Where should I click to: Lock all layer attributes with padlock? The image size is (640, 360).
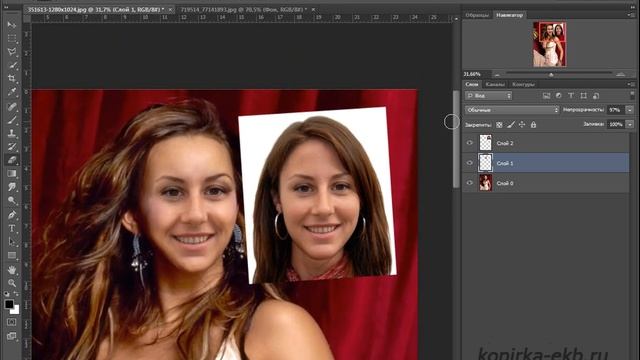pyautogui.click(x=533, y=125)
